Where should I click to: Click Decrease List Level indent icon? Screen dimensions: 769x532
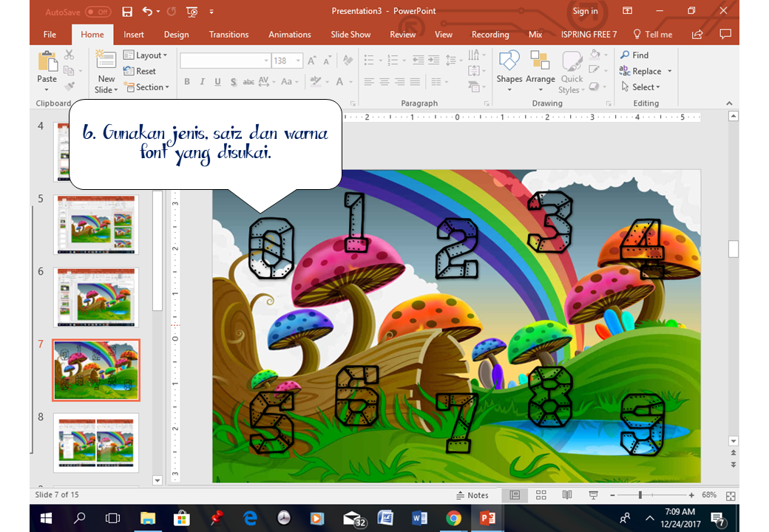(418, 61)
